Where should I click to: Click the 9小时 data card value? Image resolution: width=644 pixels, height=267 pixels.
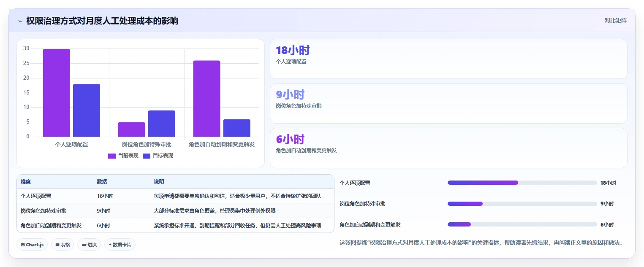tap(290, 94)
